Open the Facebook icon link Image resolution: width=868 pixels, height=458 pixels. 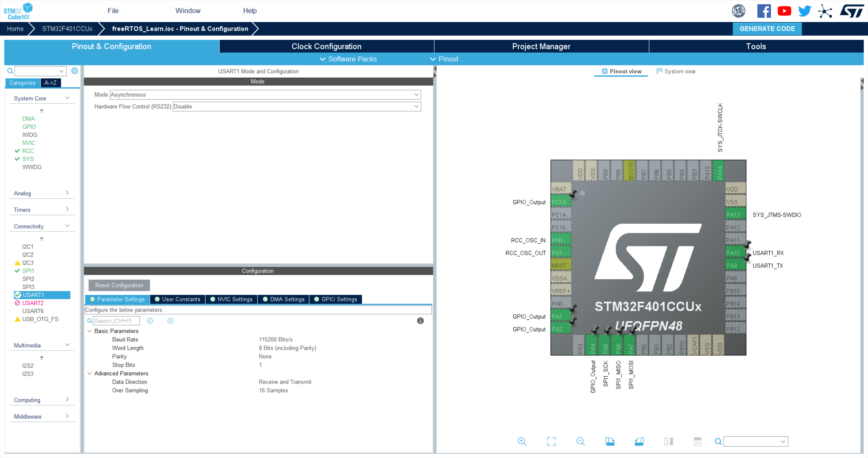click(764, 11)
